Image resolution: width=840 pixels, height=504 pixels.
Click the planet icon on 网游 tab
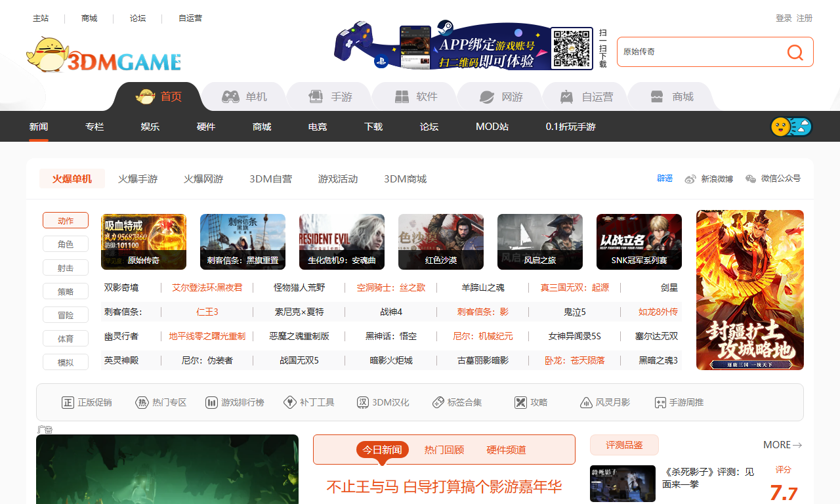click(486, 96)
